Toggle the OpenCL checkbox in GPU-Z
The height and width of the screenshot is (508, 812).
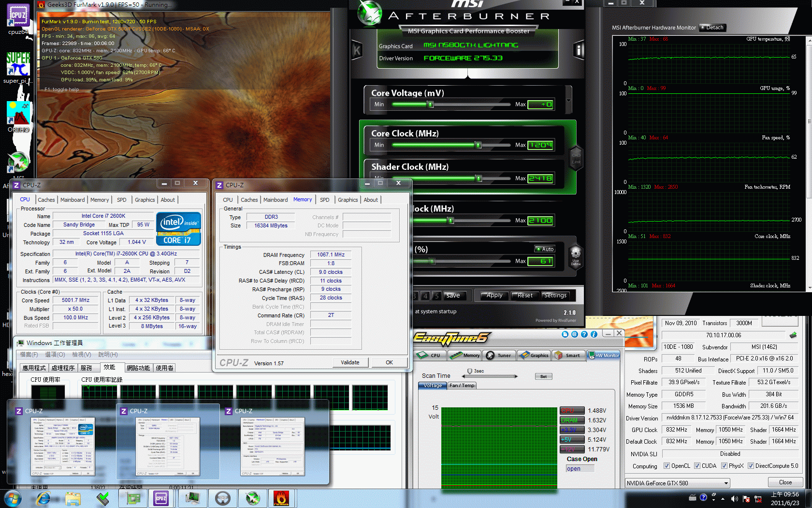[667, 466]
